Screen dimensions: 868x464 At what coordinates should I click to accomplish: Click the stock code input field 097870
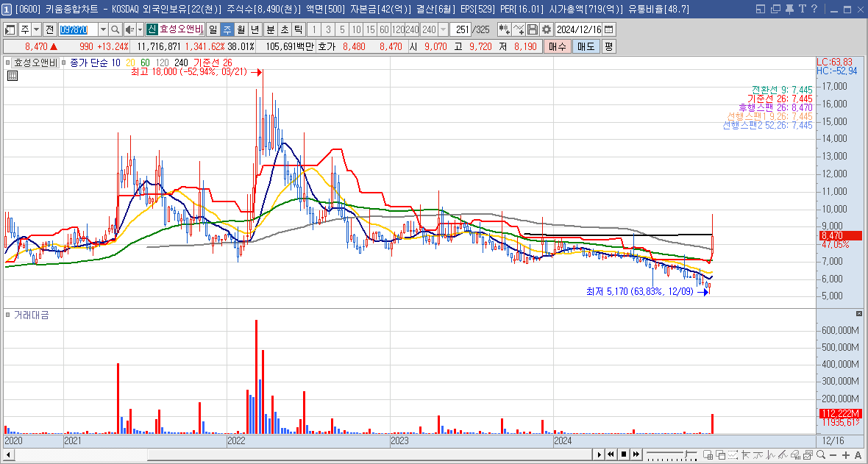[78, 29]
